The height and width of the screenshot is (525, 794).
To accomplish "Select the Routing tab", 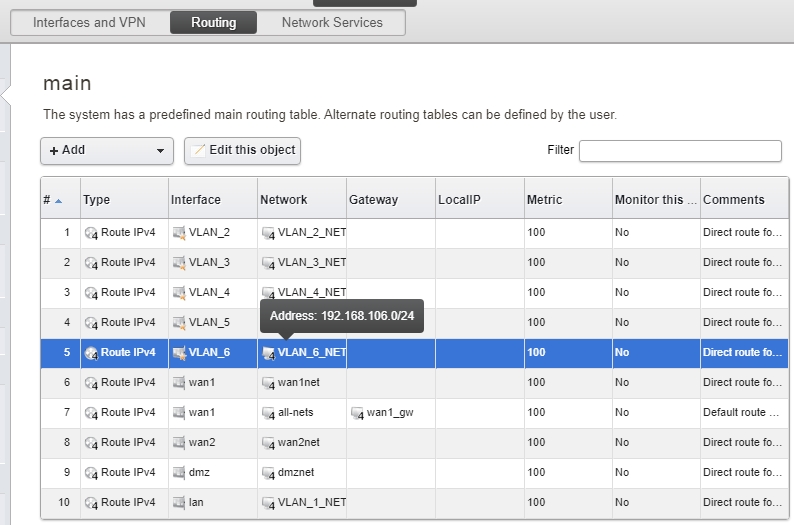I will 213,22.
